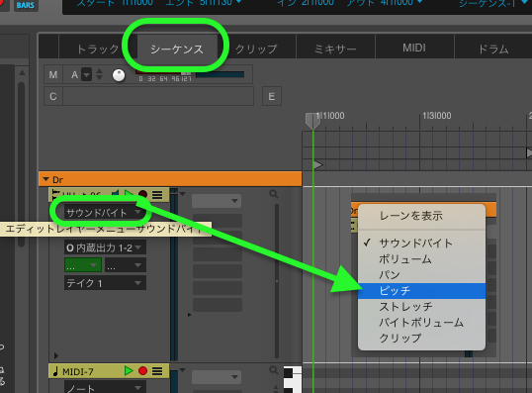Collapse the Dr track folder
Viewport: 532px width, 393px height.
(x=46, y=179)
